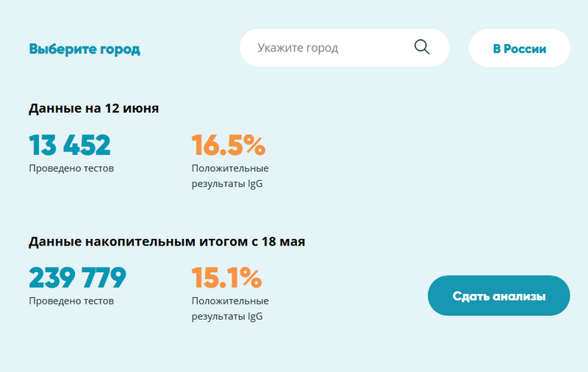Click the word "IgG" under 16.5%
This screenshot has height=372, width=588.
pyautogui.click(x=254, y=184)
